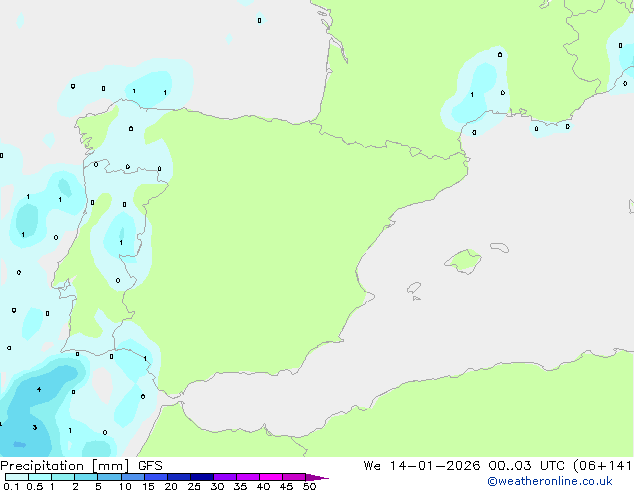Click the "30" legend label
Image resolution: width=634 pixels, height=490 pixels.
[217, 486]
